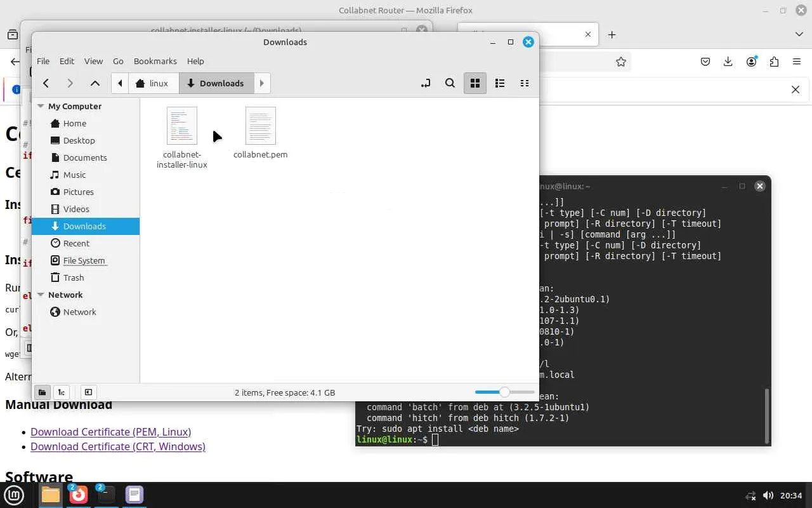
Task: Collapse the My Computer section
Action: coord(41,106)
